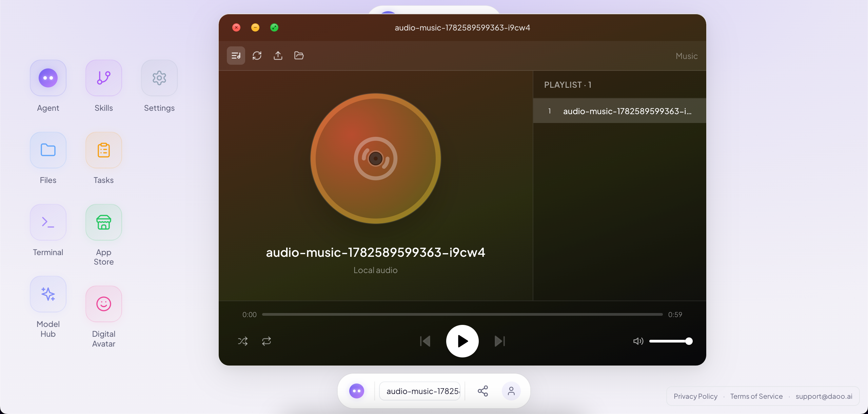
Task: Click the large track title text
Action: coord(375,252)
